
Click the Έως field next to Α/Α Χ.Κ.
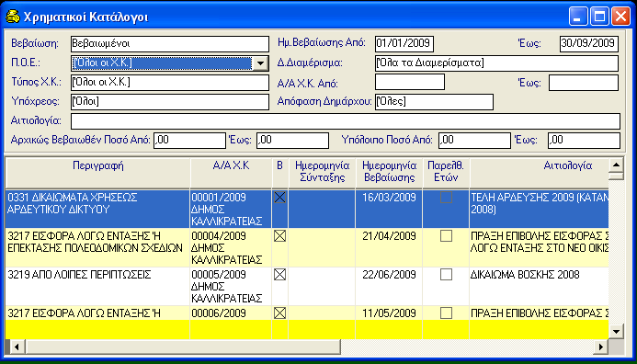(584, 83)
